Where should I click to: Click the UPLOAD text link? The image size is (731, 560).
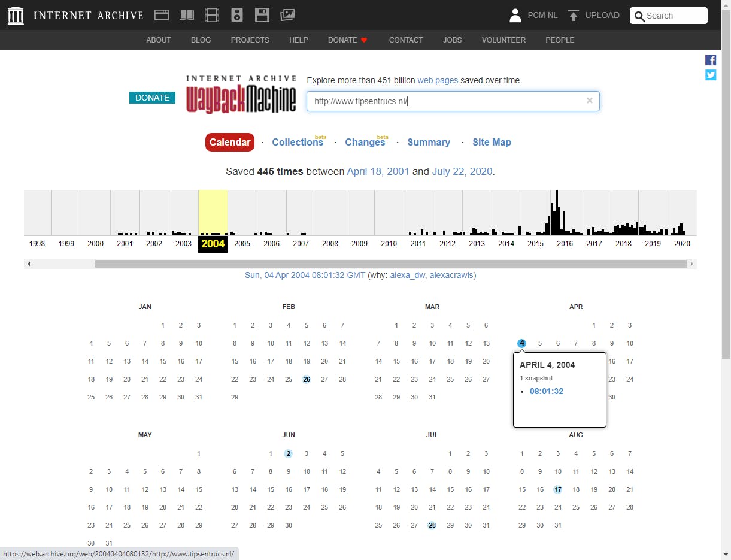[x=602, y=16]
